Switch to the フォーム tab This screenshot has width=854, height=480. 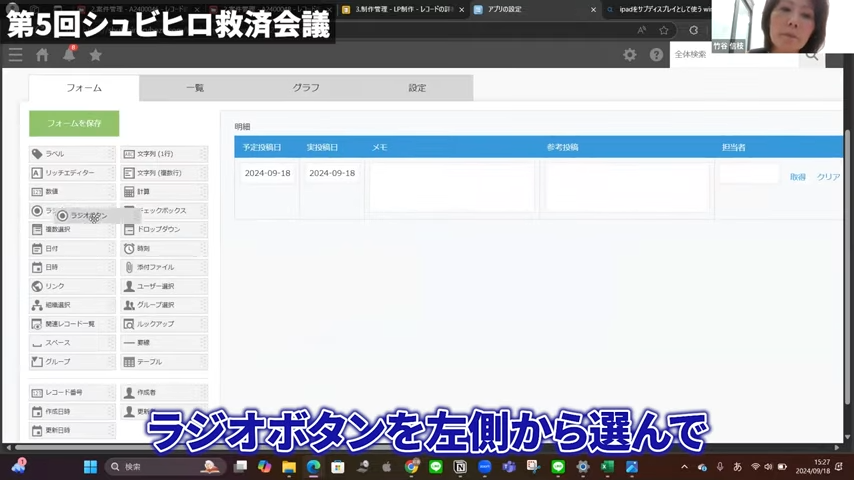point(84,88)
